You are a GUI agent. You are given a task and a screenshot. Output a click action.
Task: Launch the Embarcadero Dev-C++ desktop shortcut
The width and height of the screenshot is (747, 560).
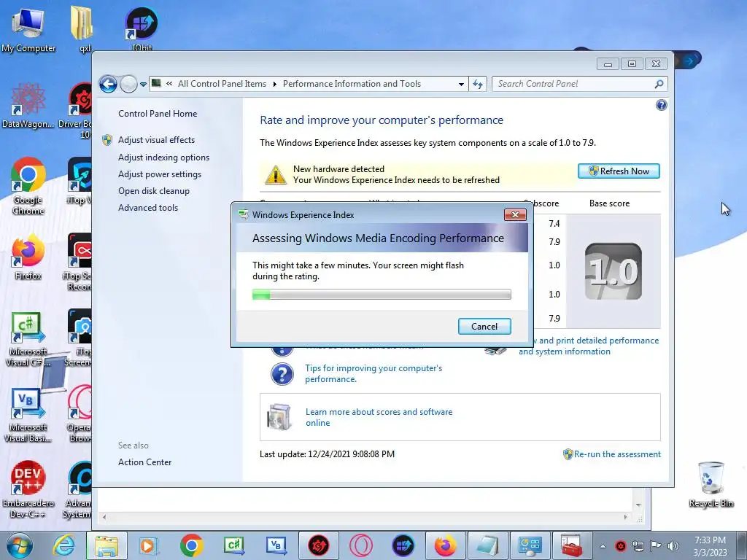[28, 489]
